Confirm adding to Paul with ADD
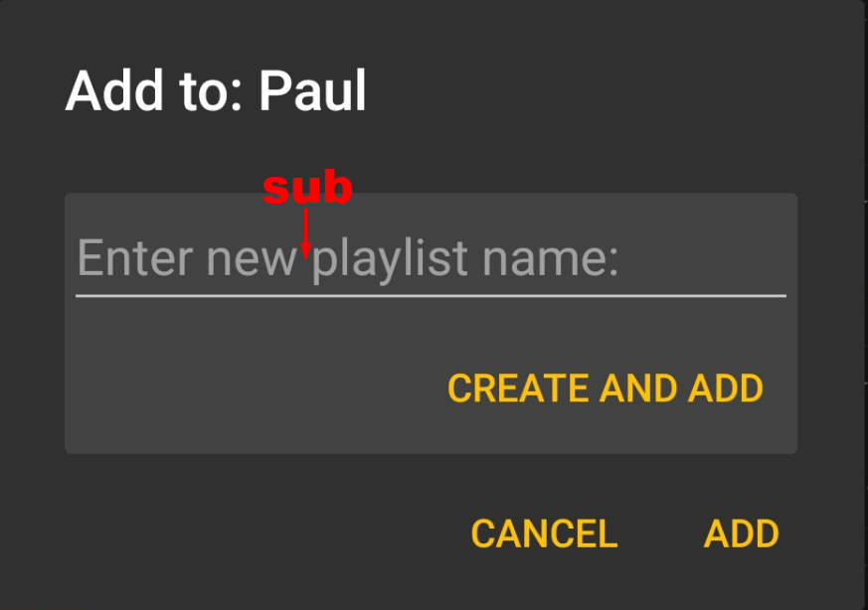The width and height of the screenshot is (868, 610). point(741,534)
